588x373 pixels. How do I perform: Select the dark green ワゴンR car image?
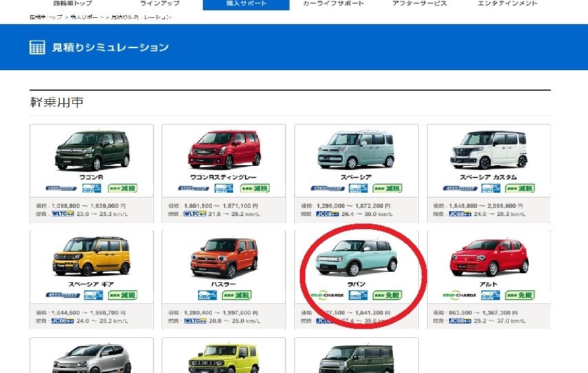coord(92,151)
